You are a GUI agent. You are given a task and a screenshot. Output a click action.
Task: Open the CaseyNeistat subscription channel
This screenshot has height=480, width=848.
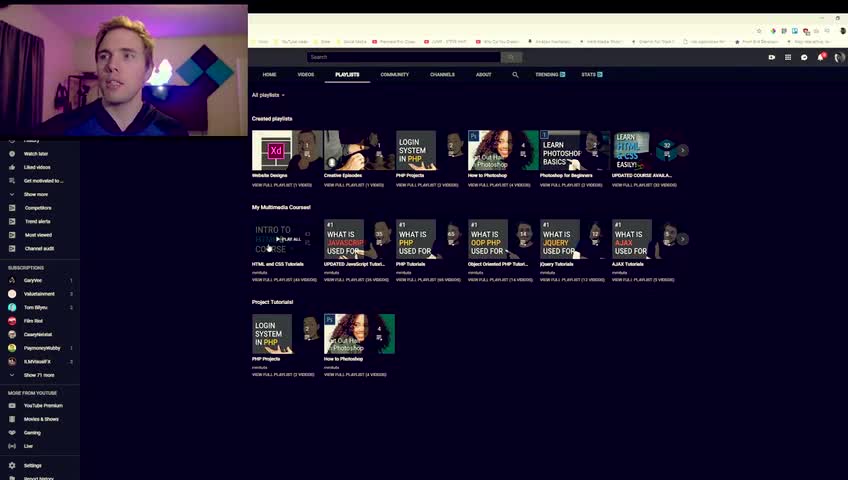point(38,335)
